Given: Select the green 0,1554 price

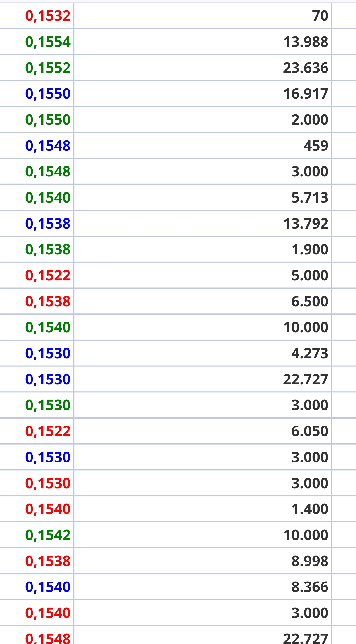Looking at the screenshot, I should 48,42.
